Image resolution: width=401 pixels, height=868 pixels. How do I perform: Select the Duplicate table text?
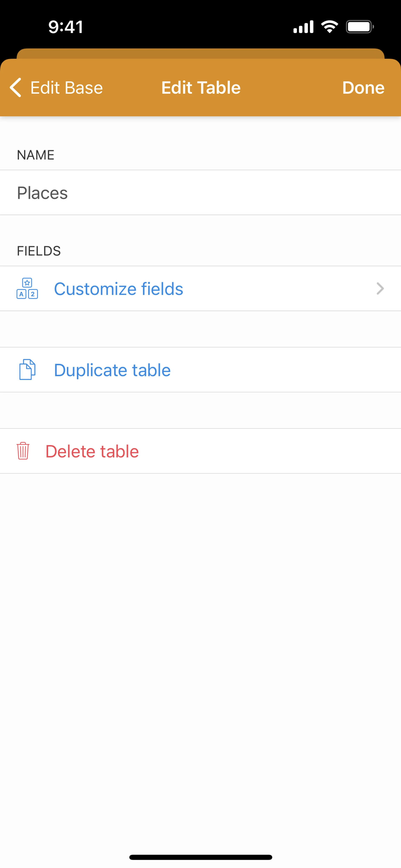(x=112, y=370)
